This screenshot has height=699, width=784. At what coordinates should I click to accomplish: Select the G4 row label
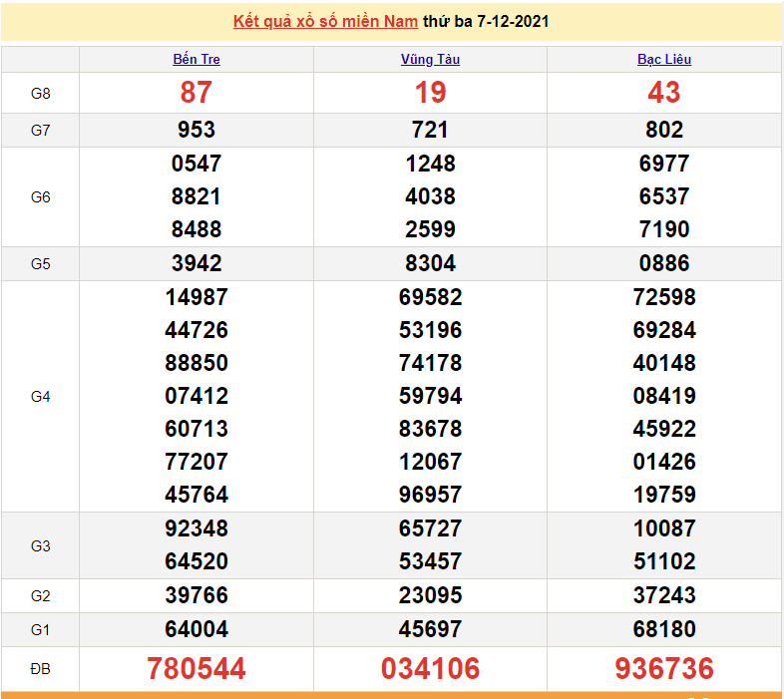(x=40, y=396)
